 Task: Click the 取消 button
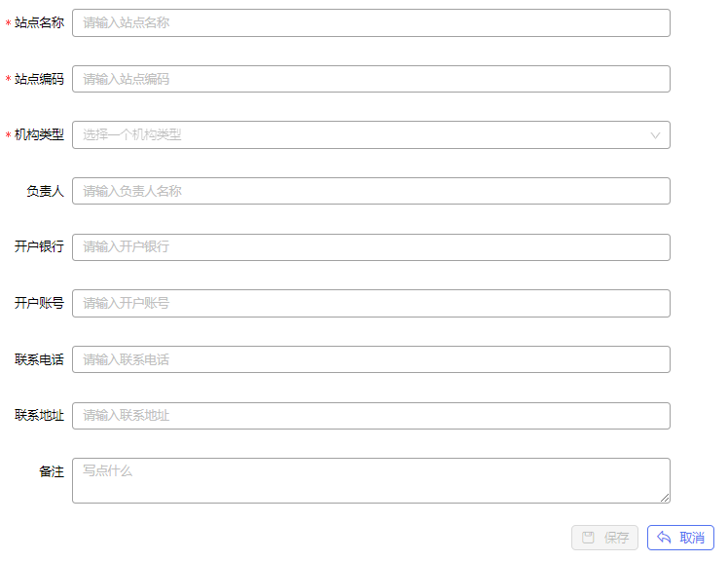680,538
